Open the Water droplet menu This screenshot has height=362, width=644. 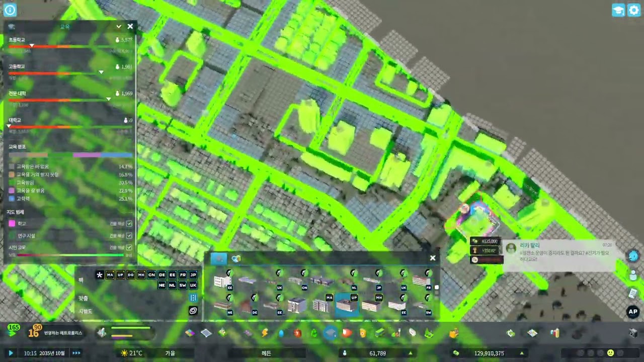click(281, 333)
